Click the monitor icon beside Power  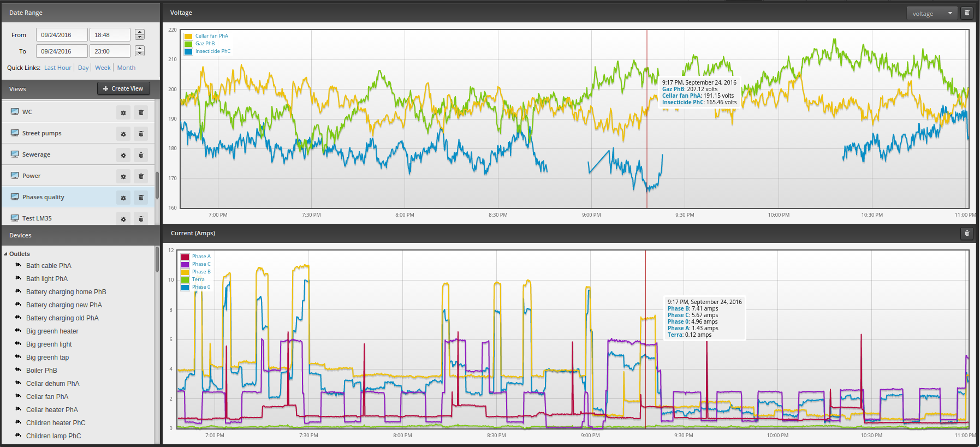click(x=15, y=175)
